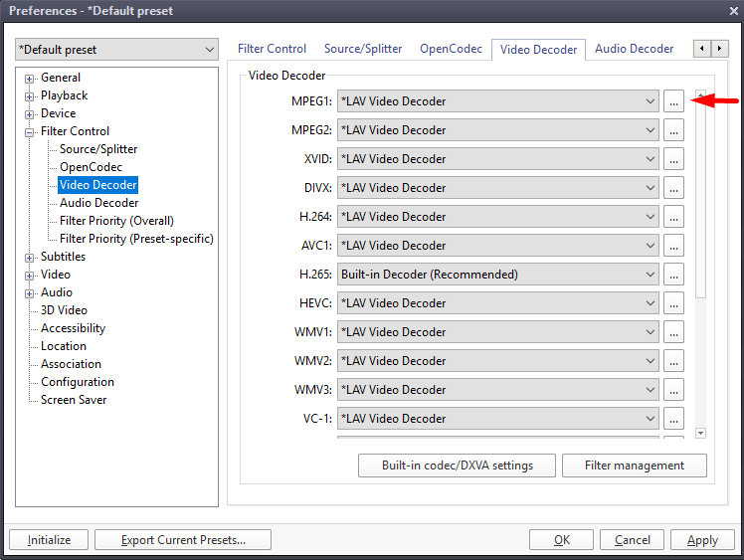Open the DIVX decoder dropdown
The height and width of the screenshot is (560, 744).
[x=497, y=188]
